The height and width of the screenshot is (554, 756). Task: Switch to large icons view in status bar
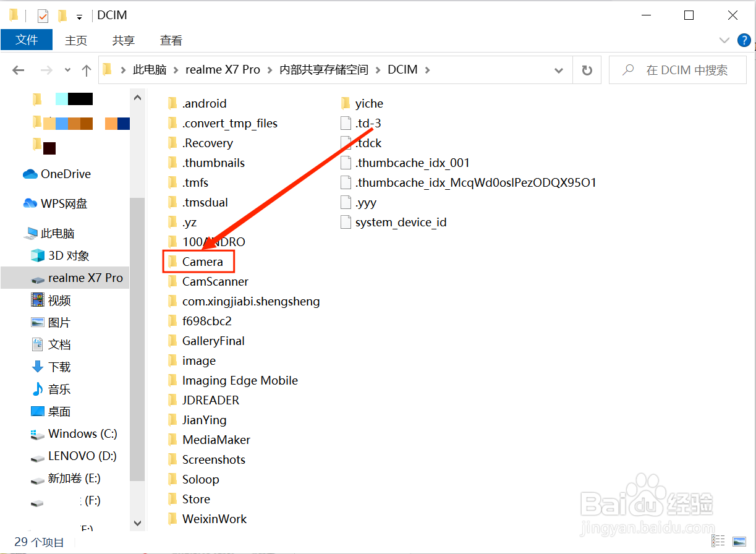739,542
